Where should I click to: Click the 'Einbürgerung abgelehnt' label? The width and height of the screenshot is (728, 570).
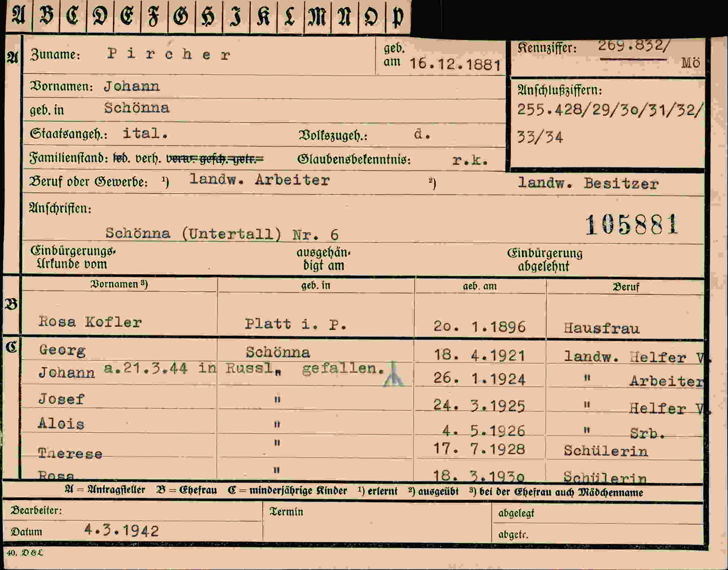point(545,260)
